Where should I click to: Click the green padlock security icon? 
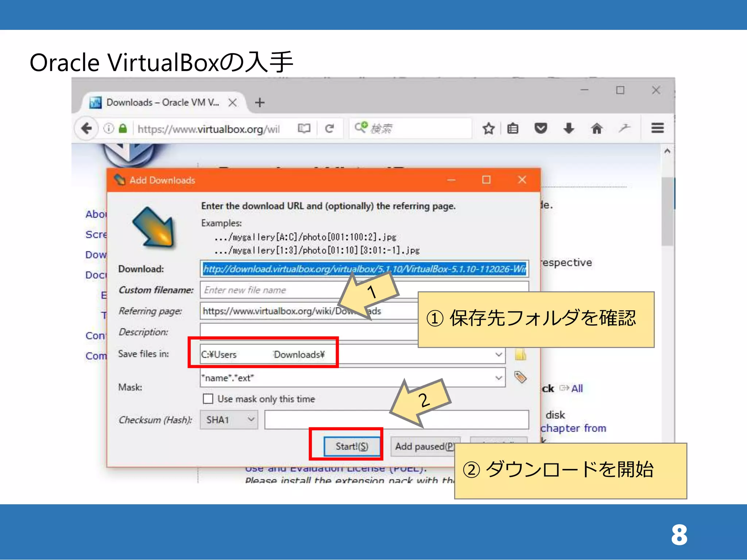point(123,128)
